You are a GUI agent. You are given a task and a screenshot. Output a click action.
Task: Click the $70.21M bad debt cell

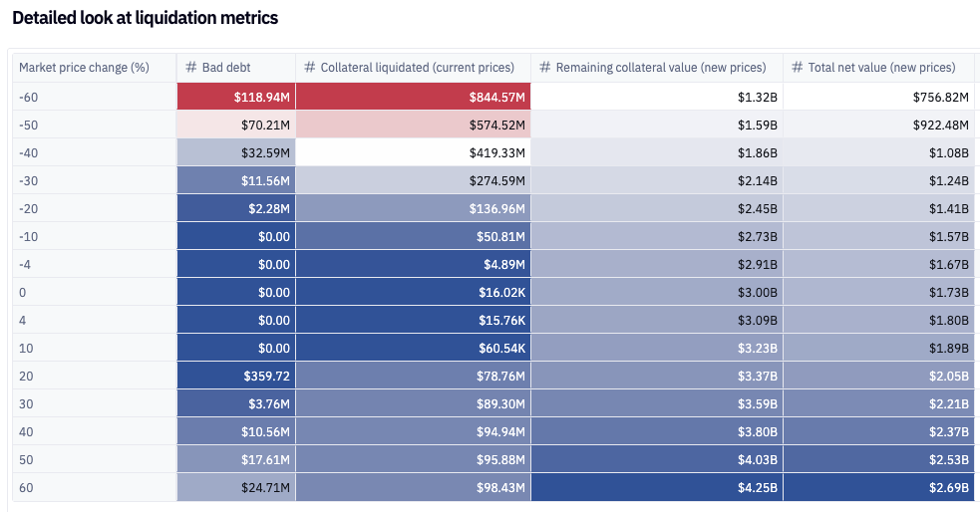click(x=236, y=125)
